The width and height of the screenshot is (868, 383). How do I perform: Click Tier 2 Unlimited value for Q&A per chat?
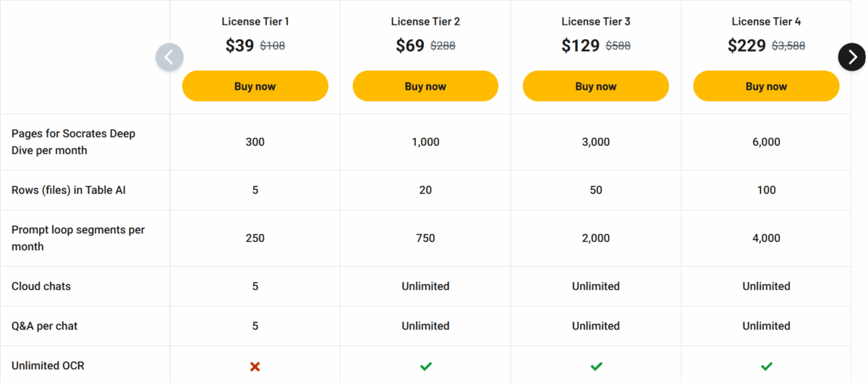point(425,326)
